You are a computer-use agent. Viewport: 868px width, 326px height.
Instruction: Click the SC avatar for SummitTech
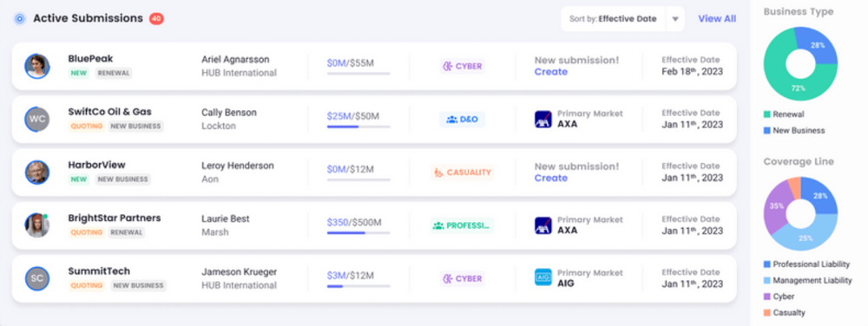pyautogui.click(x=37, y=278)
